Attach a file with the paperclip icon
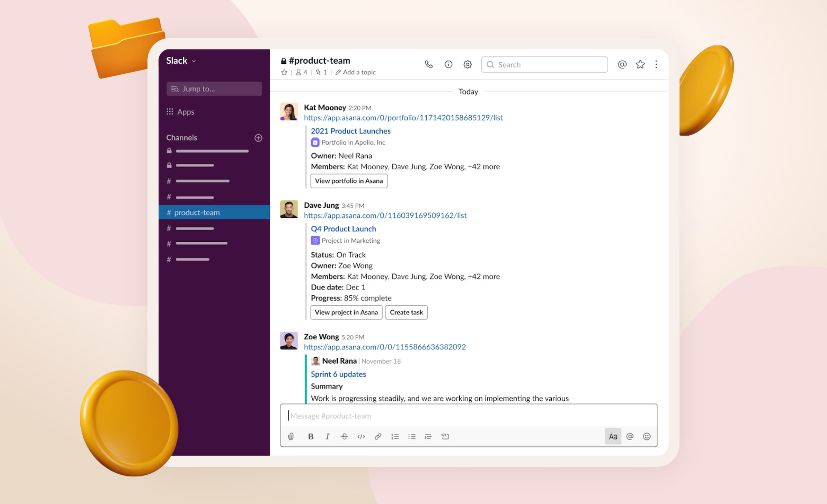827x504 pixels. coord(291,437)
